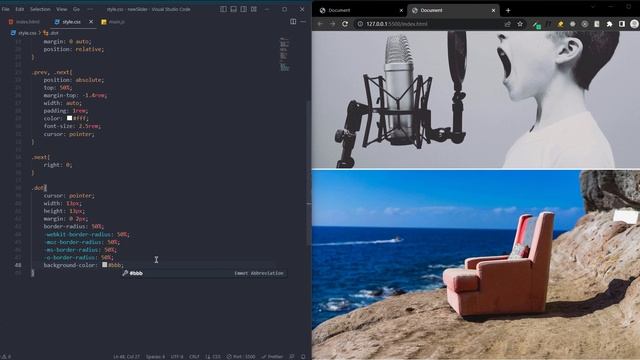Screen dimensions: 640x360
Task: Bookmark the page with the star icon
Action: point(520,24)
